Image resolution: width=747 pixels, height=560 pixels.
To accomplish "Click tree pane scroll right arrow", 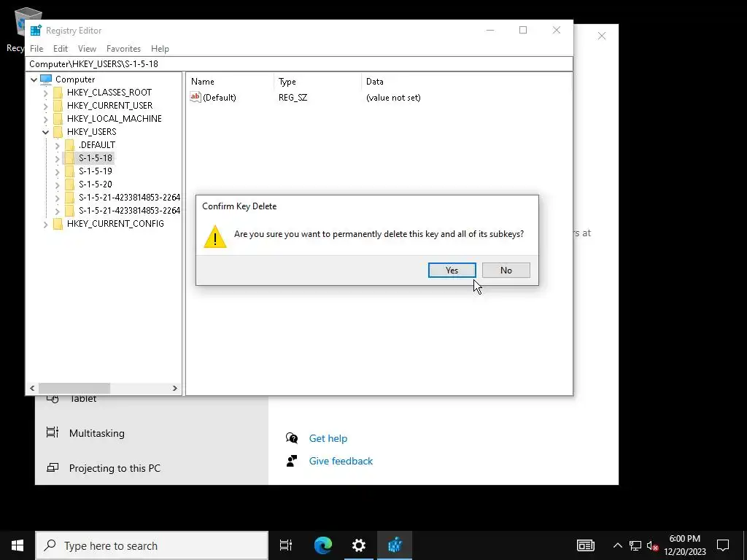I will (175, 388).
